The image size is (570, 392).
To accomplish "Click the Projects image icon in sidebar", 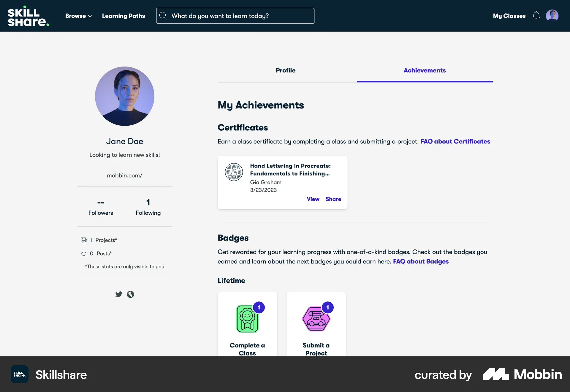I will click(x=84, y=240).
